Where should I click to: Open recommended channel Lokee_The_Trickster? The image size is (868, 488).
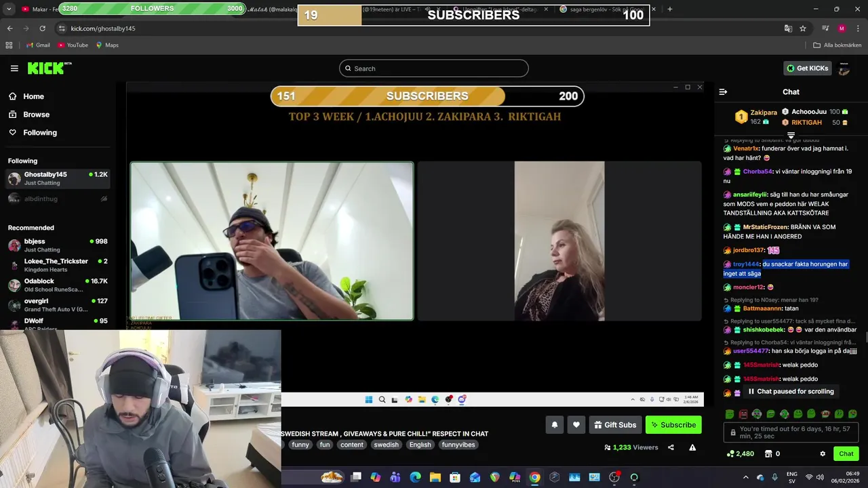click(58, 265)
